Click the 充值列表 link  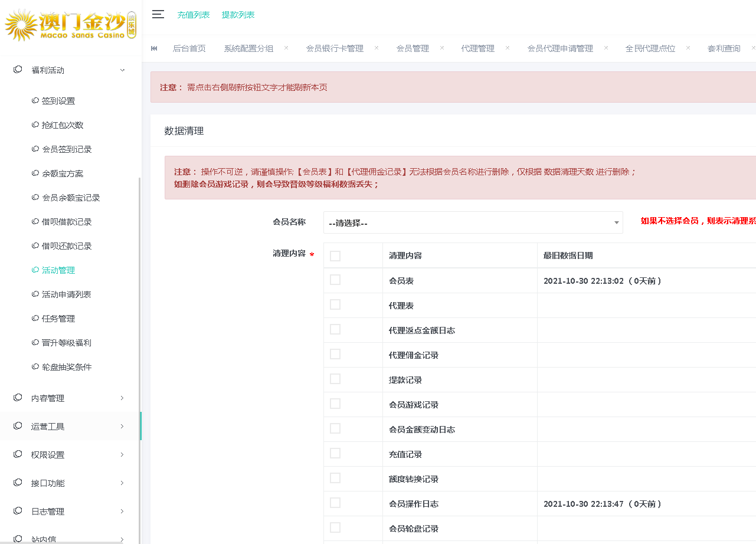coord(194,14)
